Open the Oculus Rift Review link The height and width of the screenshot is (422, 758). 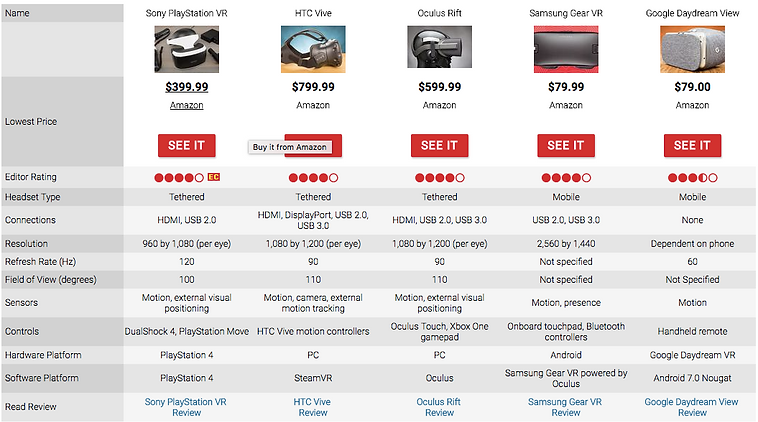tap(439, 407)
